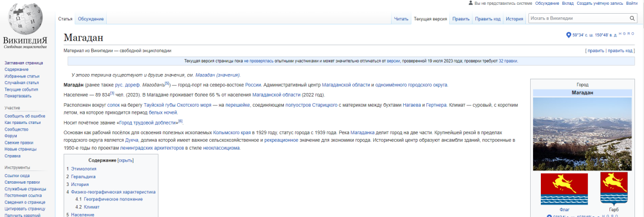Open the Magadan city panorama photo

(x=582, y=134)
